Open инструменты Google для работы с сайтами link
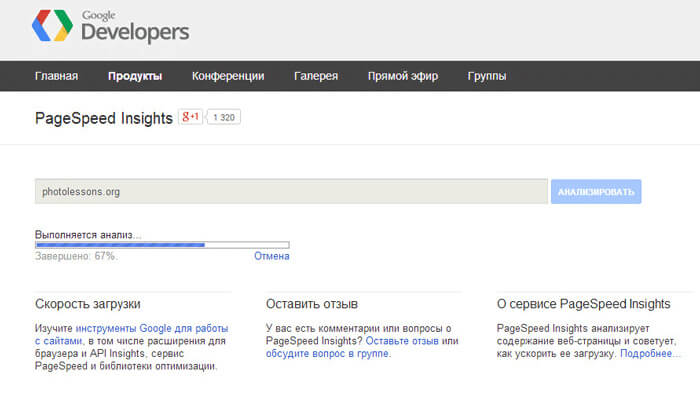The height and width of the screenshot is (395, 700). point(131,335)
